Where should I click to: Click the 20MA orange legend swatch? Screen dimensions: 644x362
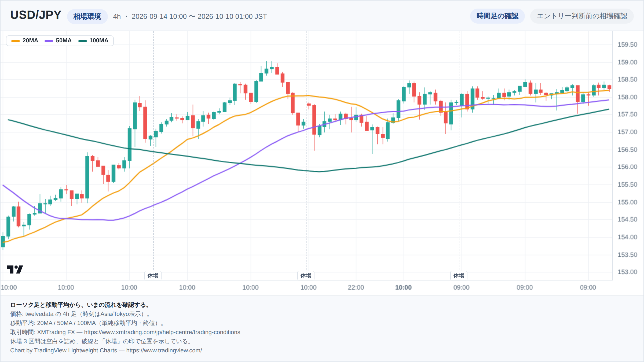16,41
